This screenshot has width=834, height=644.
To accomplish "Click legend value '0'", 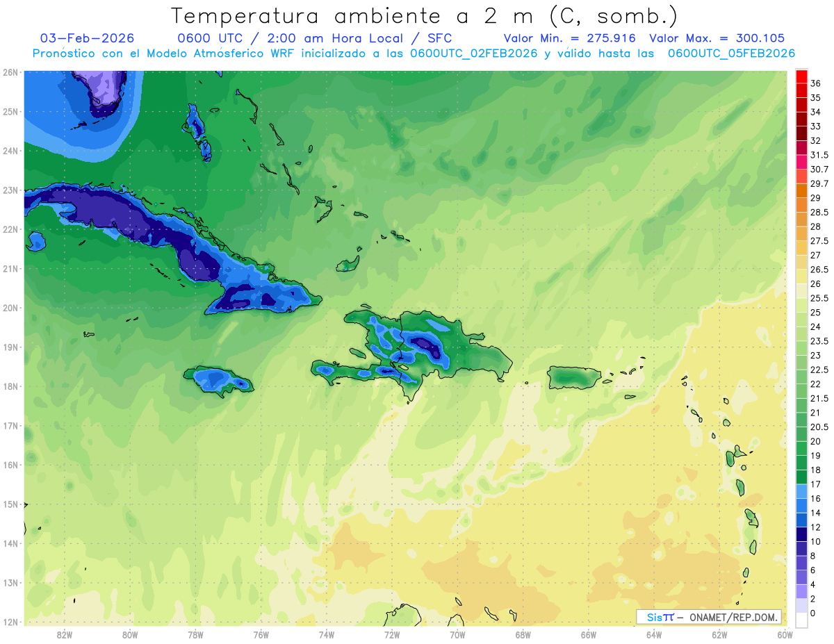I will point(813,613).
